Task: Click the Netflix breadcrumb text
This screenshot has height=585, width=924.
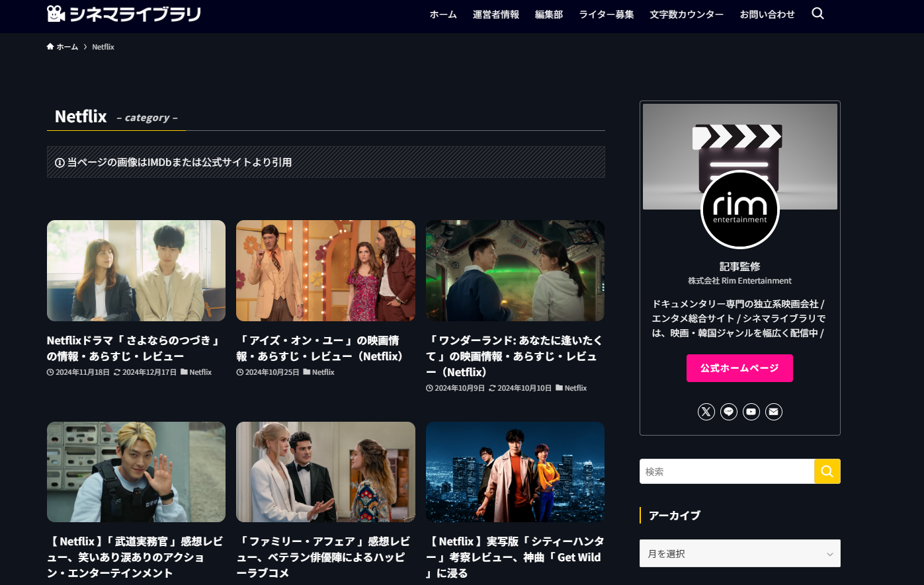Action: [x=103, y=47]
